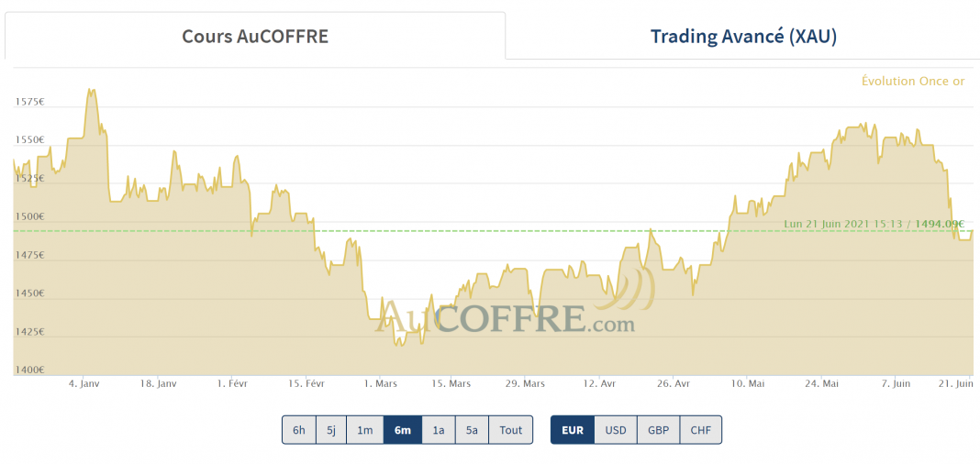This screenshot has width=980, height=464.
Task: Click the 1450€ y-axis label
Action: click(x=28, y=293)
